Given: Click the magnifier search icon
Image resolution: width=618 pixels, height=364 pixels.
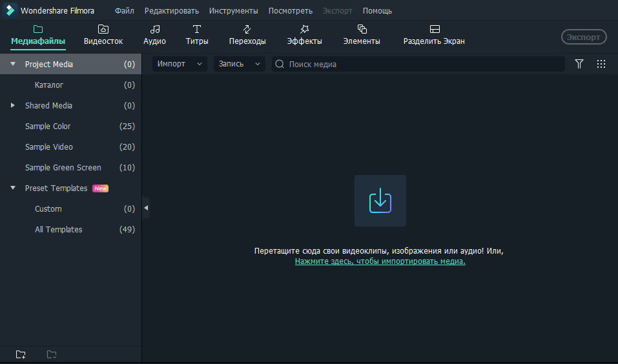Looking at the screenshot, I should click(x=280, y=64).
